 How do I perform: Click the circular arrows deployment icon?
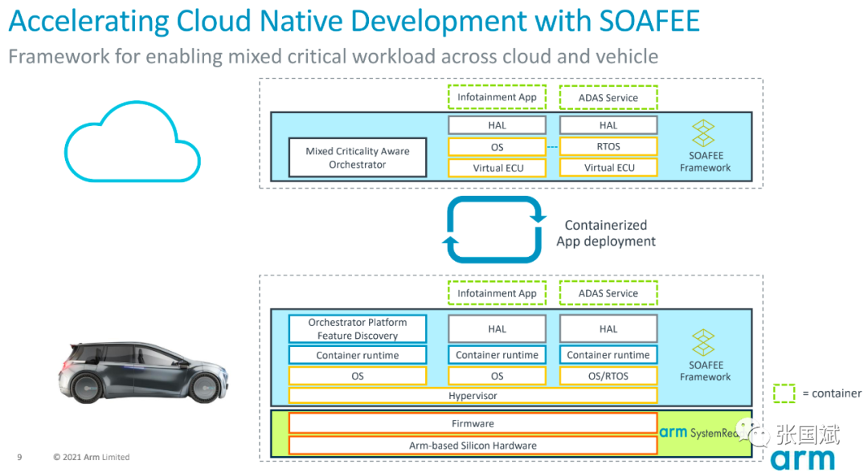click(493, 230)
